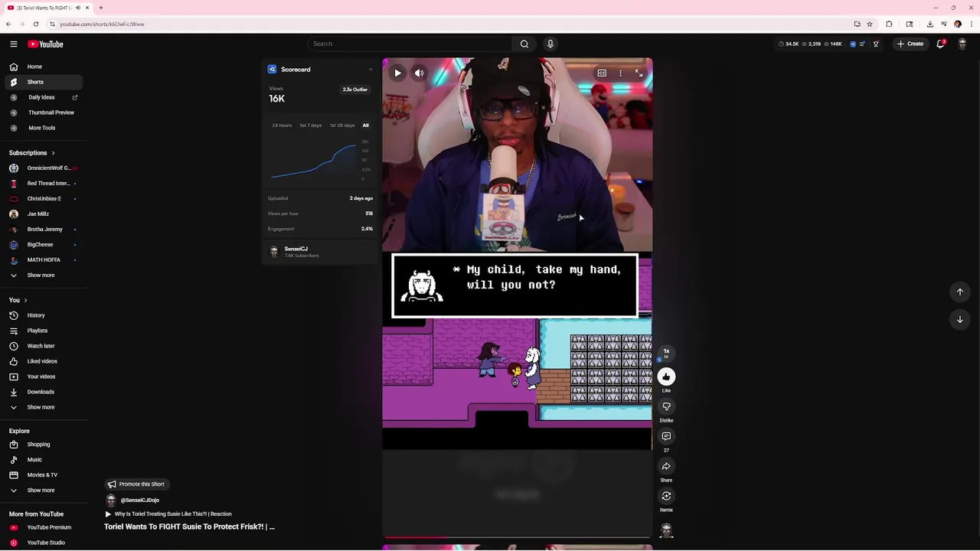The height and width of the screenshot is (551, 980).
Task: Open Your videos
Action: click(44, 377)
